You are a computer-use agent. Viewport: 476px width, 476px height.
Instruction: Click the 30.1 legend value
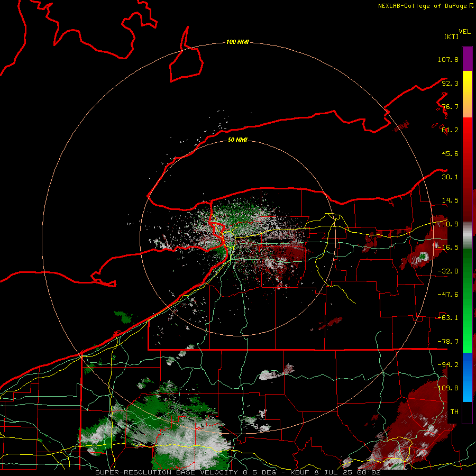pos(450,177)
